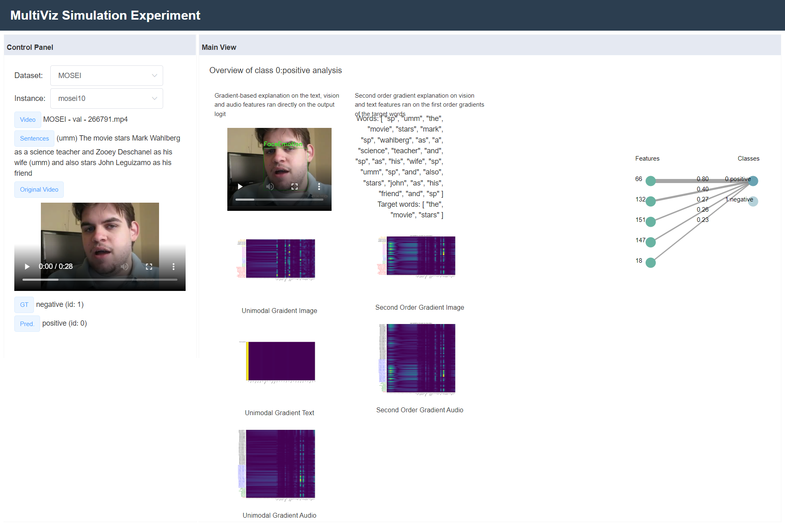Screen dimensions: 785x532
Task: Click feature node 66 in graph
Action: tap(650, 181)
